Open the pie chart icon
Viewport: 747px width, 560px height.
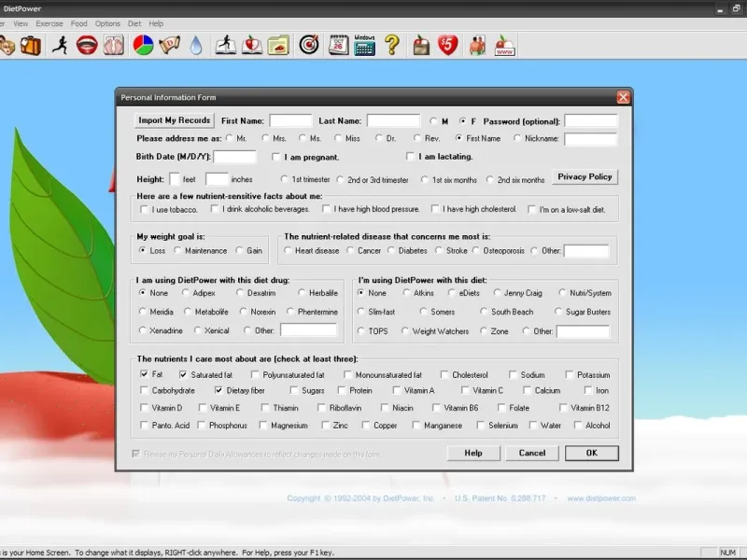[x=143, y=46]
